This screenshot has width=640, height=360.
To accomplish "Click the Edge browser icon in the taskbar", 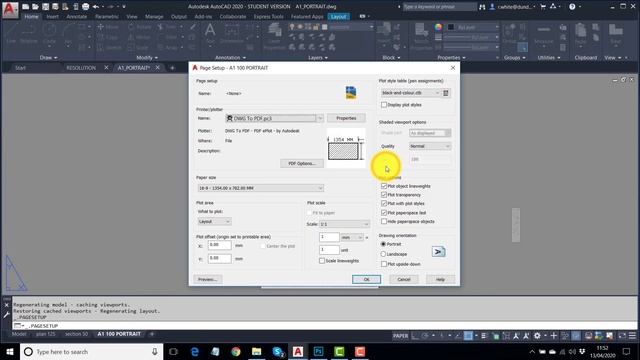I will tap(195, 351).
